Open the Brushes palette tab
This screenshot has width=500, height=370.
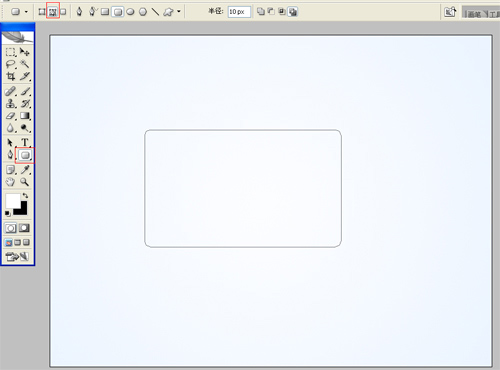pyautogui.click(x=475, y=14)
